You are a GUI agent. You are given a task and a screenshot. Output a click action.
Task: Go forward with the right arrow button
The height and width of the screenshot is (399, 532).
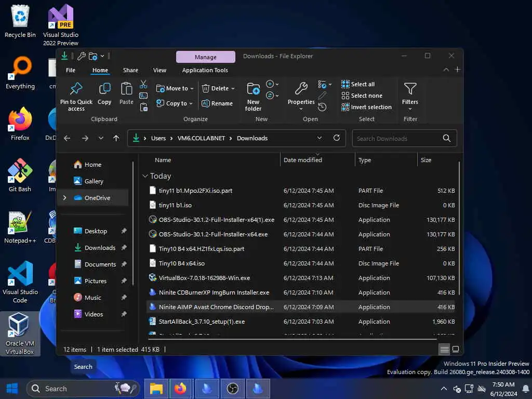(x=85, y=138)
